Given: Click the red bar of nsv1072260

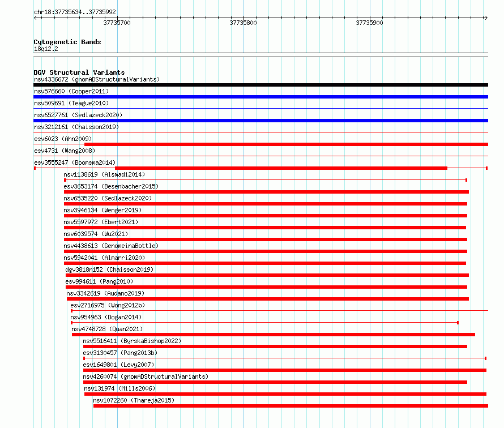Looking at the screenshot, I should [291, 406].
